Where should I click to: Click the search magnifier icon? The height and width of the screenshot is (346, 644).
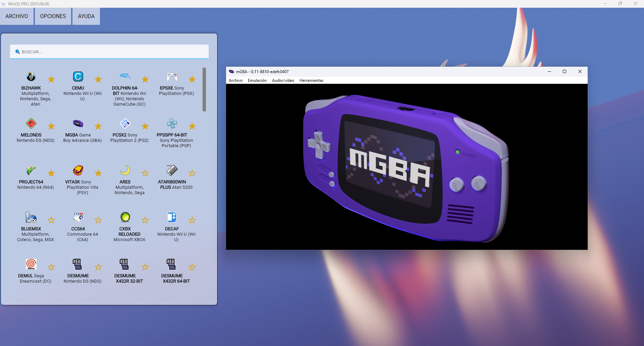pyautogui.click(x=17, y=52)
